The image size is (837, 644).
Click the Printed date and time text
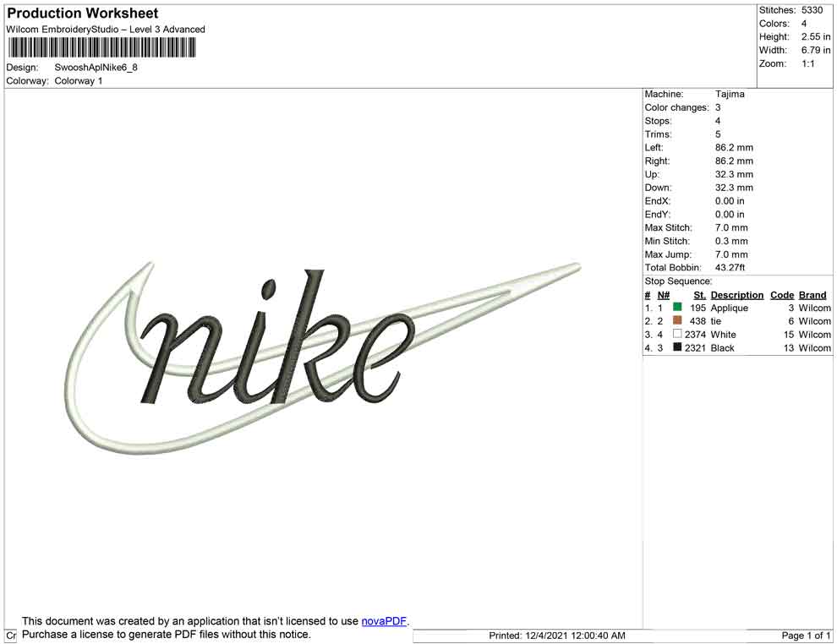[x=557, y=636]
